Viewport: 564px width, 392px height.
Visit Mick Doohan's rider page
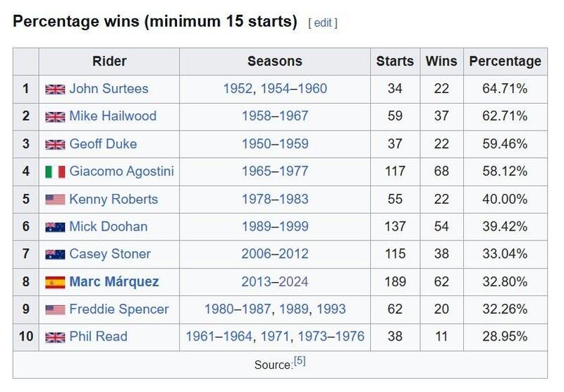[109, 226]
